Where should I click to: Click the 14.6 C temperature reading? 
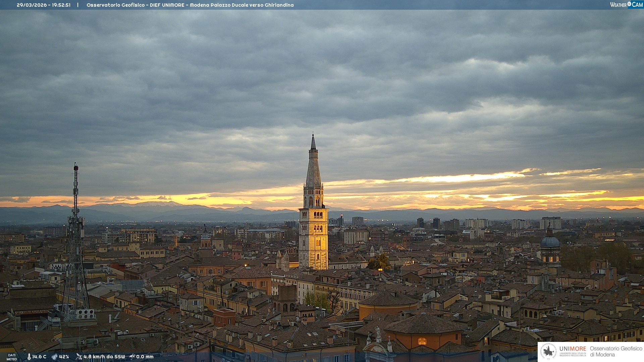(39, 357)
